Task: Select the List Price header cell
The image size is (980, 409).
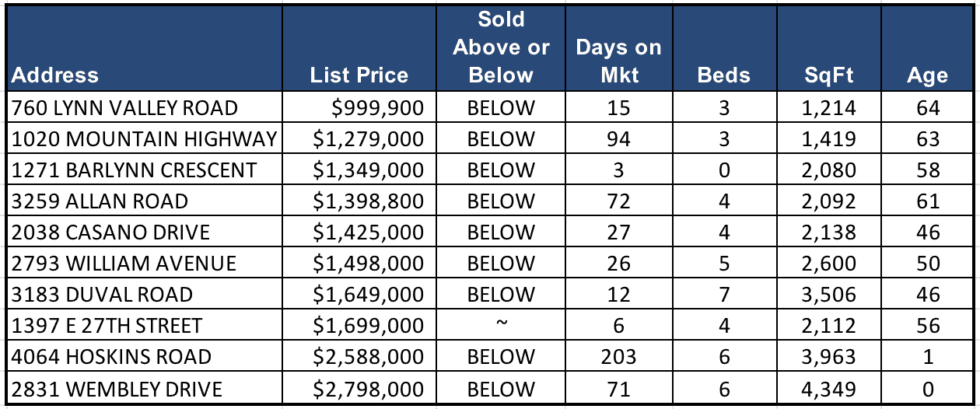Action: [x=359, y=75]
